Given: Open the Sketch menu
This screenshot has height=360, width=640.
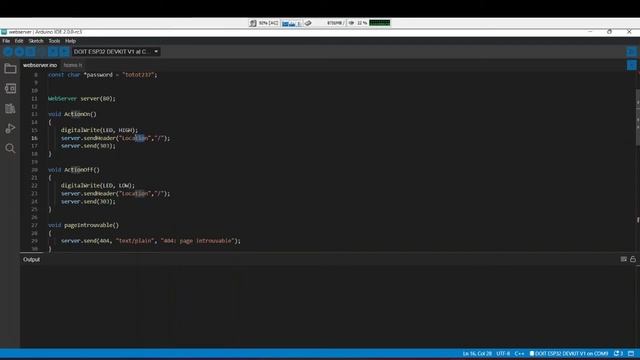Looking at the screenshot, I should (36, 41).
